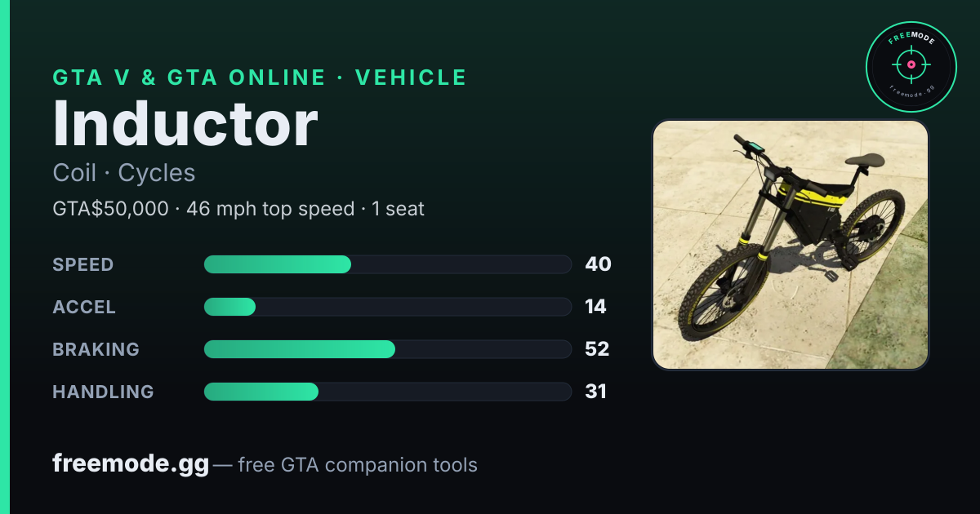Click the Coil · Cycles subtitle
Image resolution: width=980 pixels, height=514 pixels.
pyautogui.click(x=124, y=173)
